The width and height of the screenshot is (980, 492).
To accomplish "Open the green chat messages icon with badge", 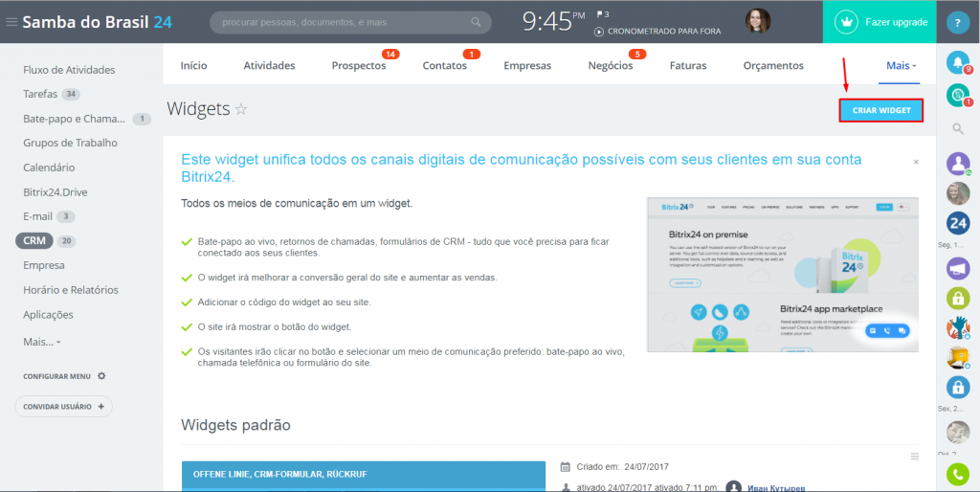I will click(957, 95).
